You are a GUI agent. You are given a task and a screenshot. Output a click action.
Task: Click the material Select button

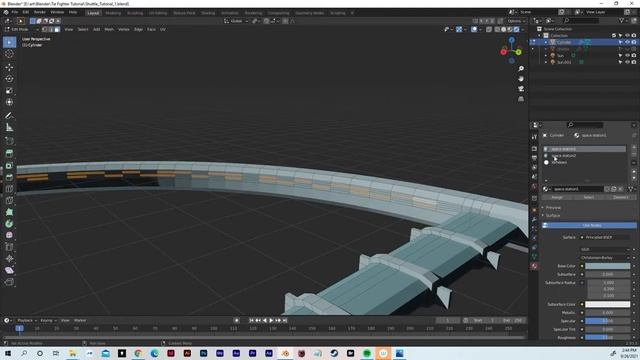click(589, 197)
